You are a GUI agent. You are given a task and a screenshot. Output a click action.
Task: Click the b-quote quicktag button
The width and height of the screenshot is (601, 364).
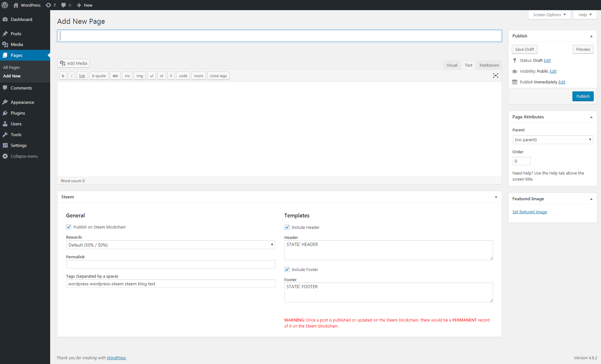tap(99, 76)
